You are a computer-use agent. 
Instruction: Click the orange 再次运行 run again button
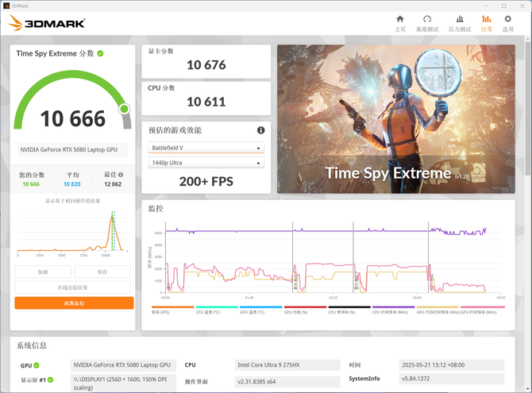coord(74,303)
